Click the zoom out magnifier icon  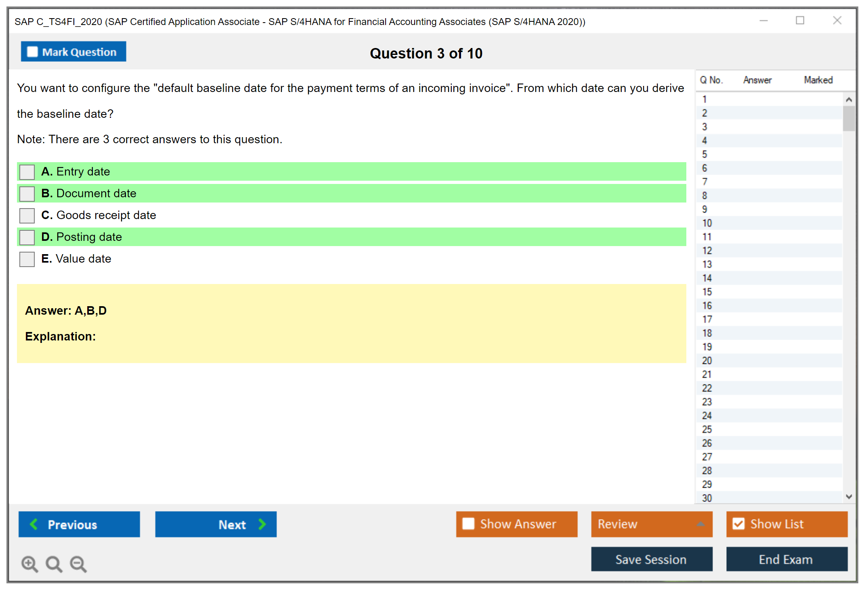[x=78, y=564]
